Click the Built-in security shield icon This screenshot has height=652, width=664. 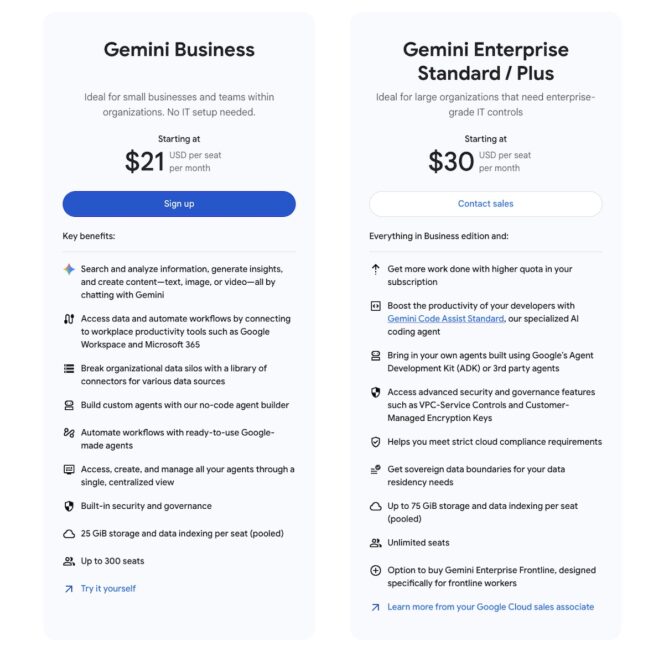point(69,506)
